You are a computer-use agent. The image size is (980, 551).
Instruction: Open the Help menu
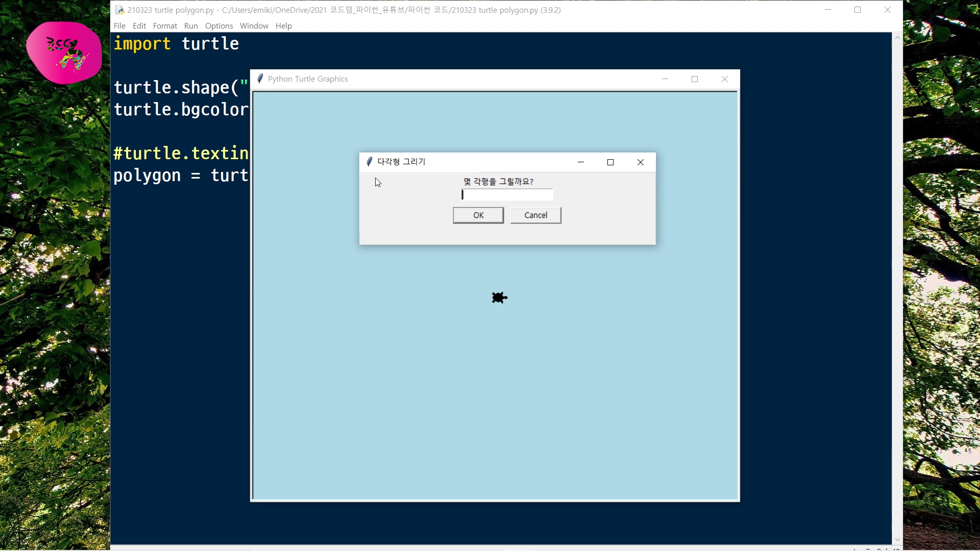(283, 26)
